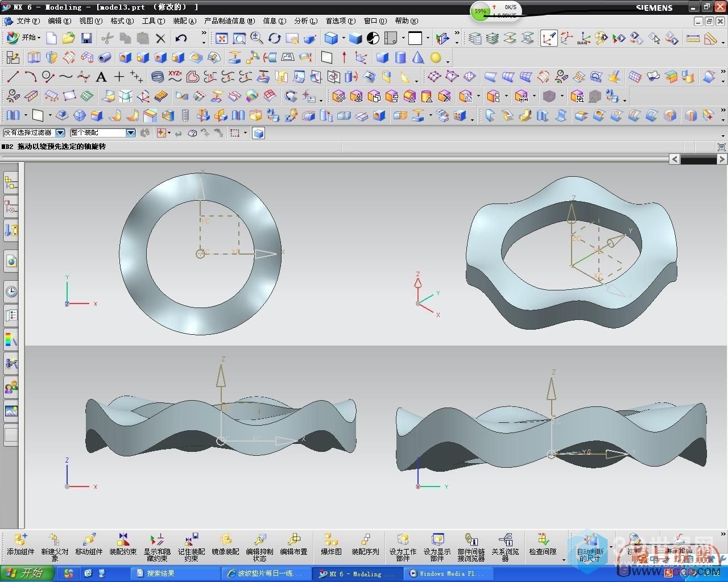Click the Law curve XYZ= icon
Image resolution: width=728 pixels, height=582 pixels.
click(x=175, y=76)
